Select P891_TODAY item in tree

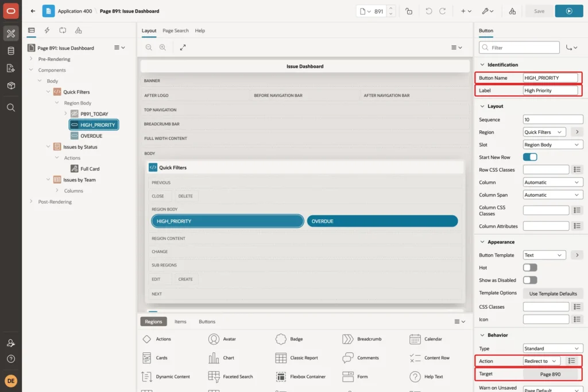[x=94, y=114]
